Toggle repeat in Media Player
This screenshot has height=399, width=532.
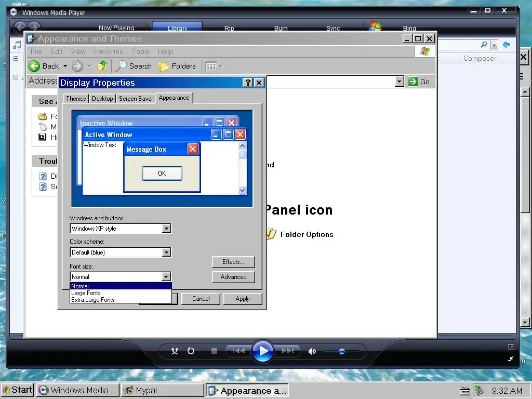[x=191, y=351]
